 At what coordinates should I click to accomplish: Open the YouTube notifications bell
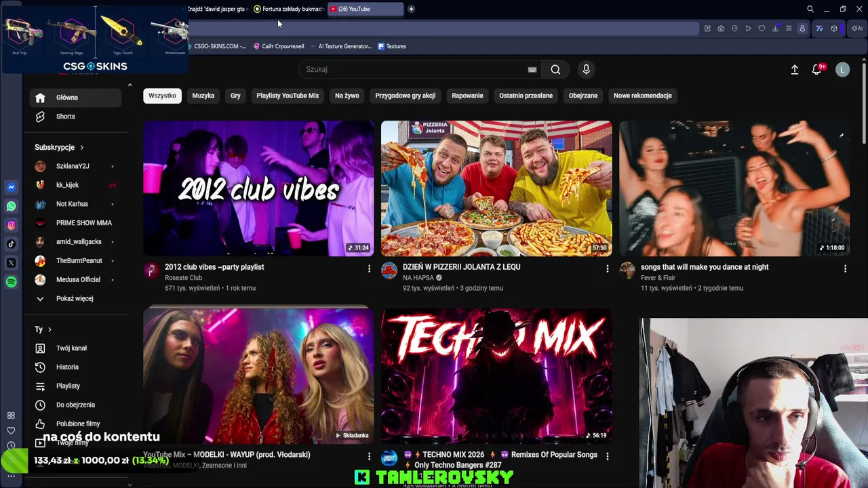point(816,69)
